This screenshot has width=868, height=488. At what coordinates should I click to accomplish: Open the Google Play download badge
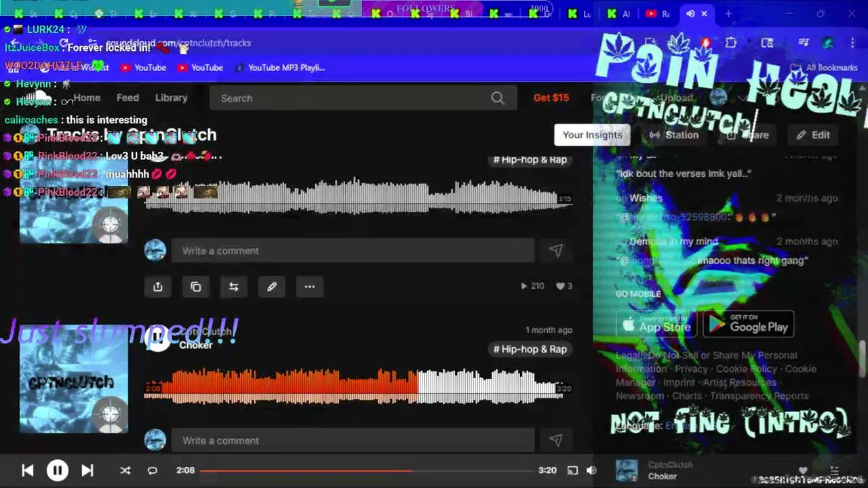coord(749,324)
